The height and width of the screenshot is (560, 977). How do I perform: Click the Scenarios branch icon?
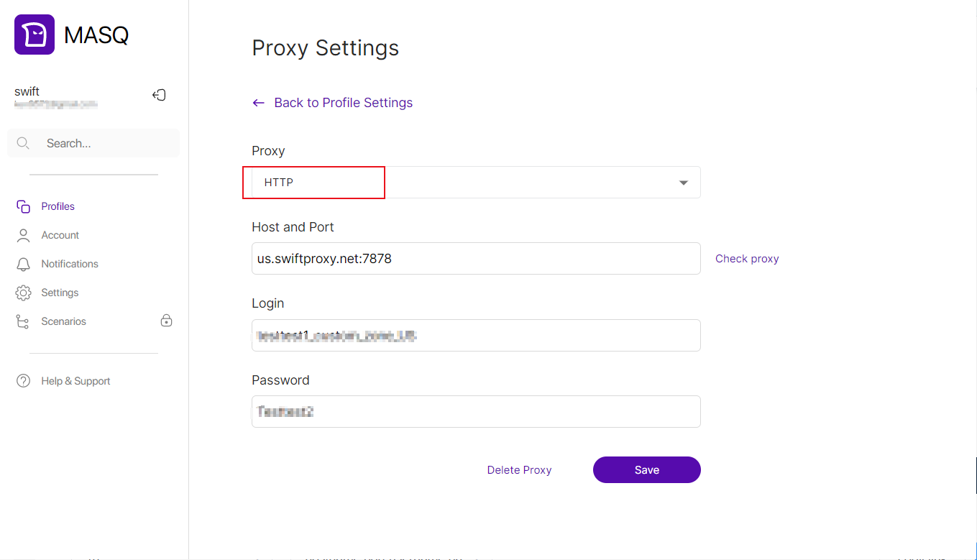tap(23, 321)
